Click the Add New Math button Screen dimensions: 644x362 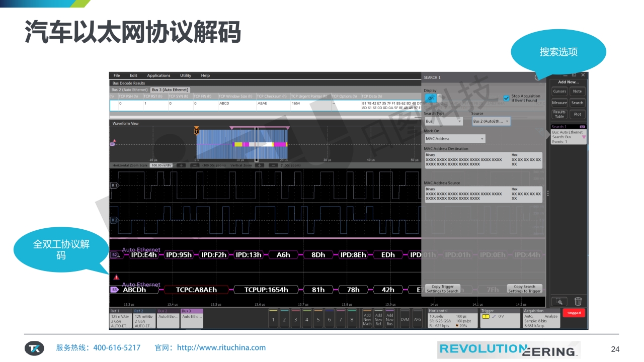[x=367, y=319]
